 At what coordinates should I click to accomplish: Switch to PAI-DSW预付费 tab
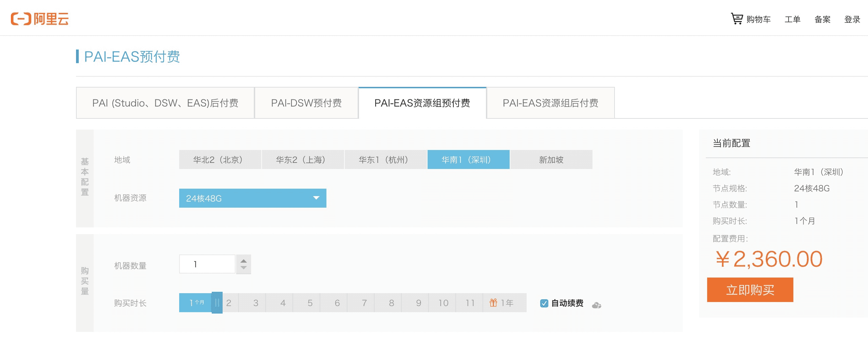pos(306,103)
